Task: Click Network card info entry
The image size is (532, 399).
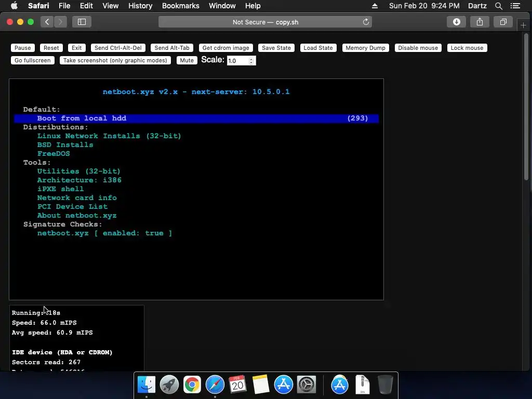Action: (x=77, y=198)
